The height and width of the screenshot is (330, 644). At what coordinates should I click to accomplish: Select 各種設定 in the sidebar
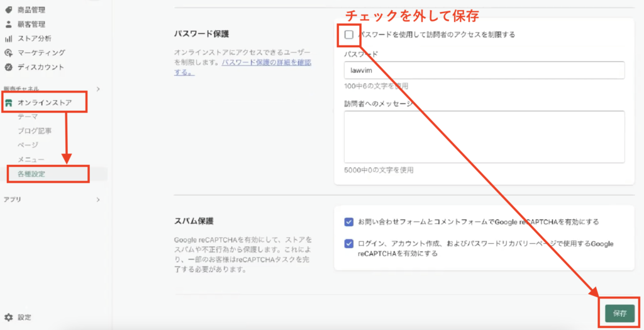(31, 174)
